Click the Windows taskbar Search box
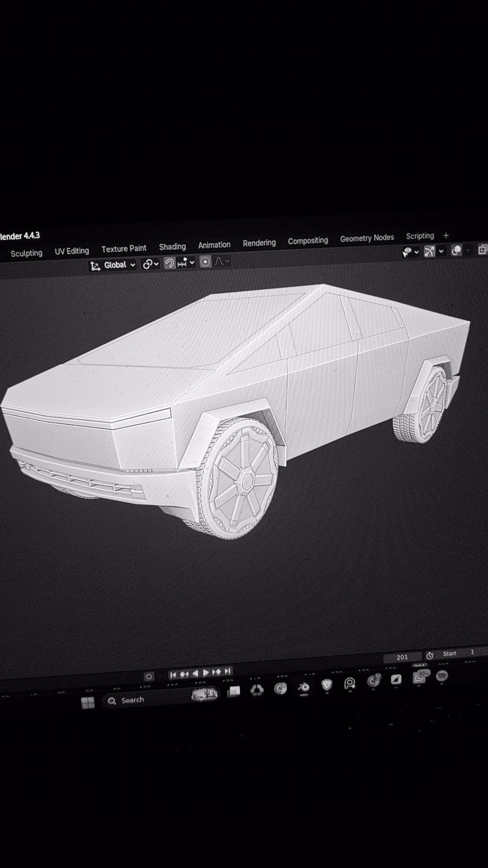 pos(161,698)
